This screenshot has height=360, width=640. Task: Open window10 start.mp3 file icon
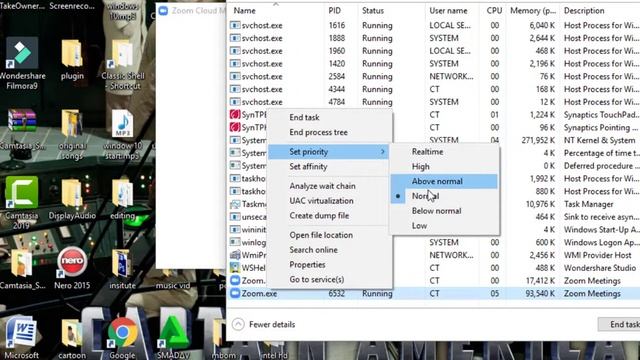click(x=122, y=124)
